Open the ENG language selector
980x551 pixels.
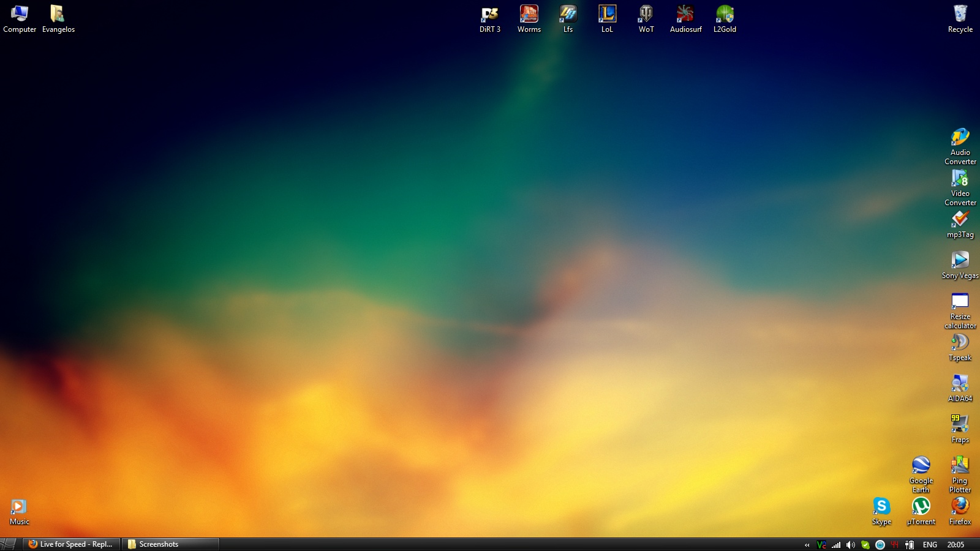coord(930,545)
